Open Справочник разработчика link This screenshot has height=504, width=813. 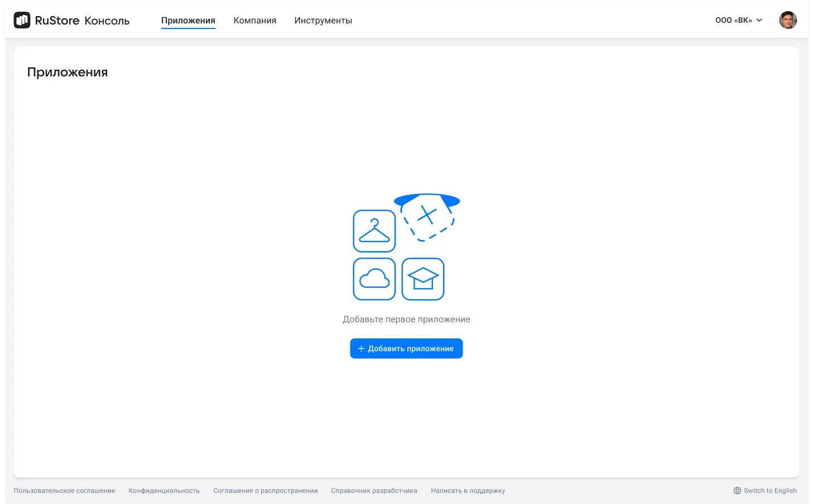(374, 491)
